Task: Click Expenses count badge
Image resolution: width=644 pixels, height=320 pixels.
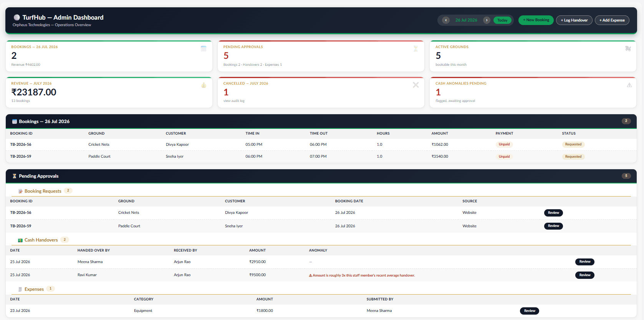Action: coord(50,288)
